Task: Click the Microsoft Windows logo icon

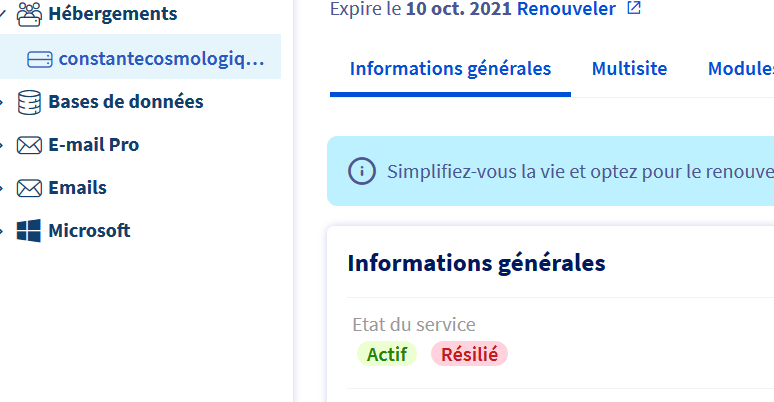Action: 29,231
